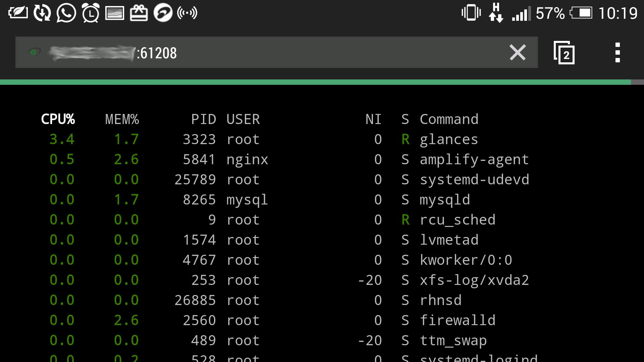
Task: Select the xfs-log/xvda2 process command
Action: [475, 281]
